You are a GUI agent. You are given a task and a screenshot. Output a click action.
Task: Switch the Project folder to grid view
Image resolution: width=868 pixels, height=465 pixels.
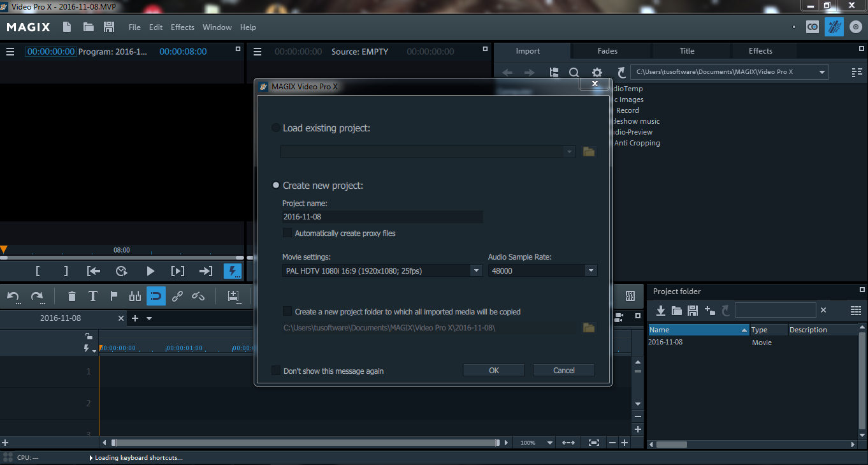(856, 311)
